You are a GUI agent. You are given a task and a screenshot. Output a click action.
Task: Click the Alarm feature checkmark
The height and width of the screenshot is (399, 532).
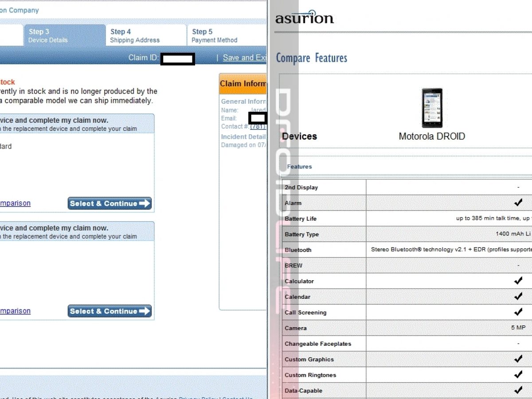click(518, 203)
